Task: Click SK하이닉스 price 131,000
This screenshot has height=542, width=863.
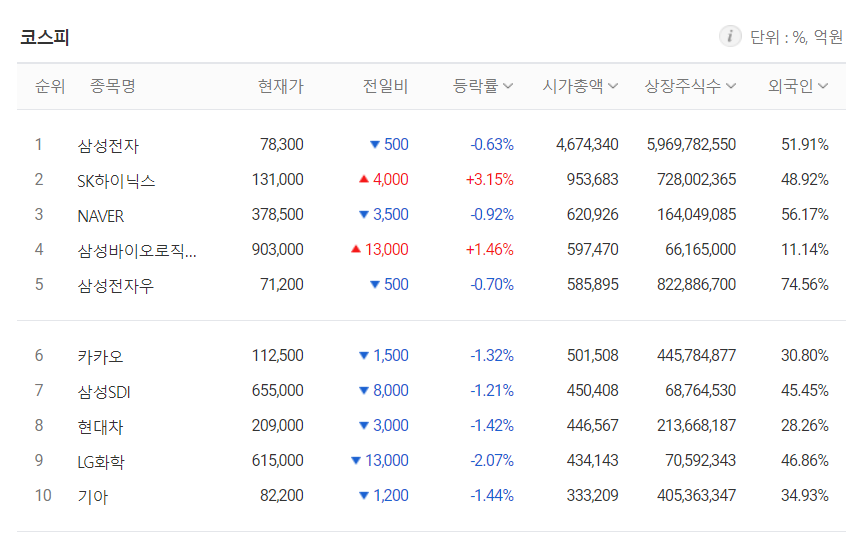Action: click(x=277, y=179)
